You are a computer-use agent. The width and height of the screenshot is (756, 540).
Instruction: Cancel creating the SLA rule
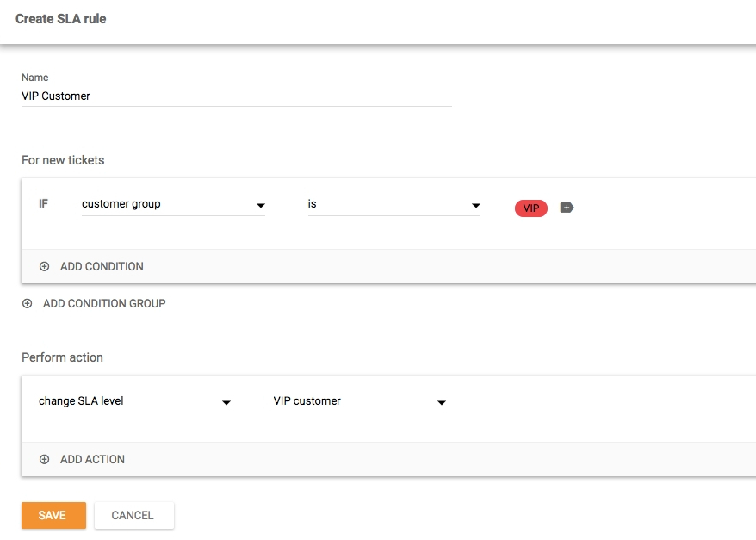(133, 515)
